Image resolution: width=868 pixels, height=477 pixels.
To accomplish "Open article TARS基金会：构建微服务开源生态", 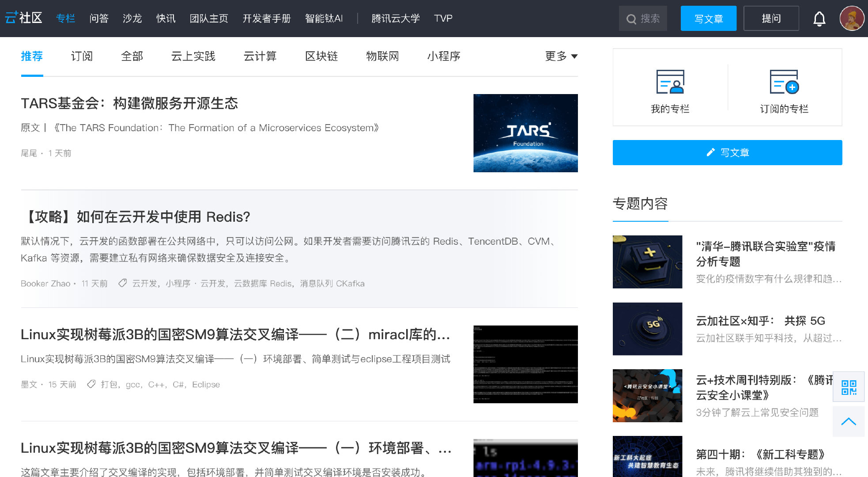I will 129,103.
